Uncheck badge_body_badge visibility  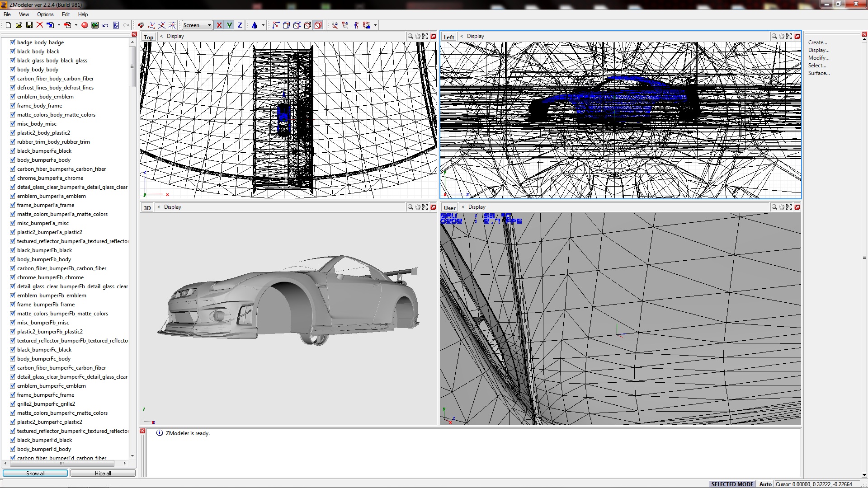tap(13, 42)
